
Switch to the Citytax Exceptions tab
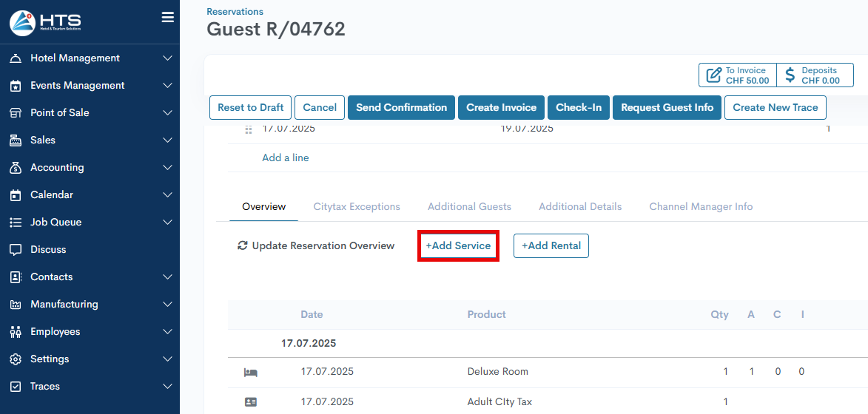pyautogui.click(x=357, y=207)
